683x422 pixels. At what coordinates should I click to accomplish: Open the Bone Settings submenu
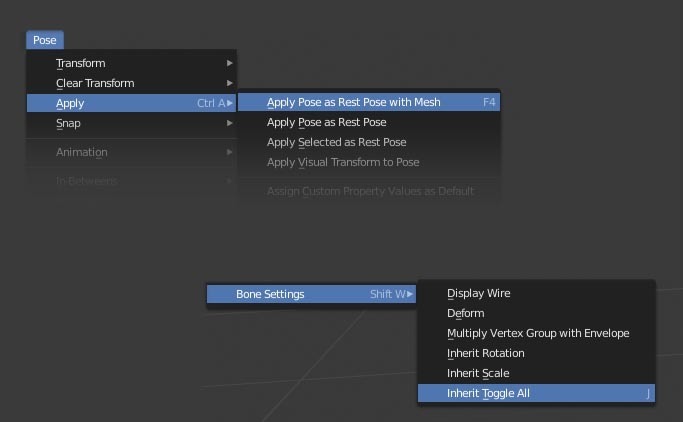(270, 294)
